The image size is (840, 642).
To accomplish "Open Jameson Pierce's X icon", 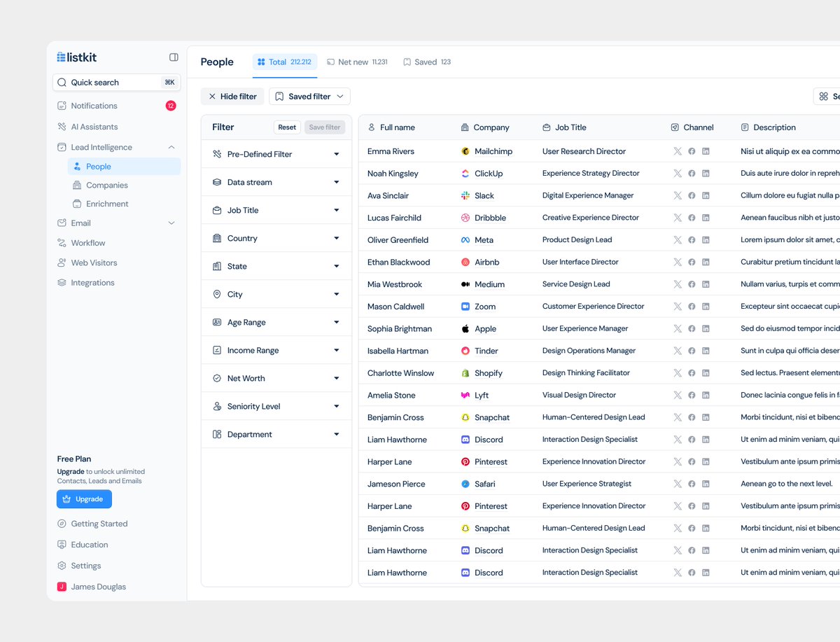I will coord(677,484).
